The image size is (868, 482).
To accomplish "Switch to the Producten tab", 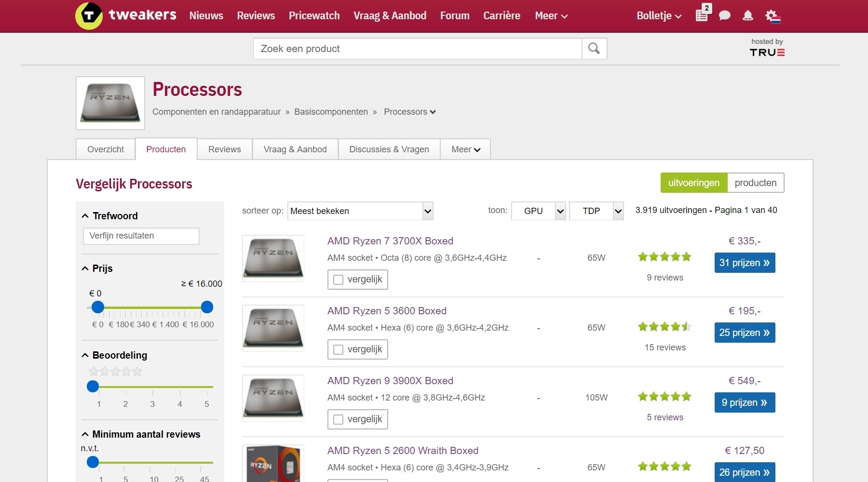I will tap(166, 149).
